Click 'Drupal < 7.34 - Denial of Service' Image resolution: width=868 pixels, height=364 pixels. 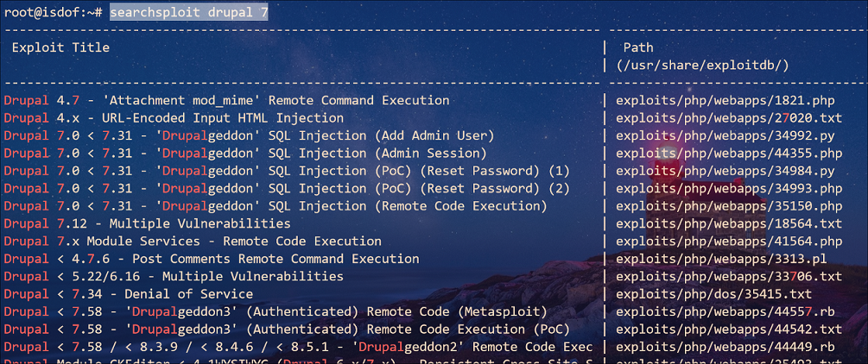(128, 294)
